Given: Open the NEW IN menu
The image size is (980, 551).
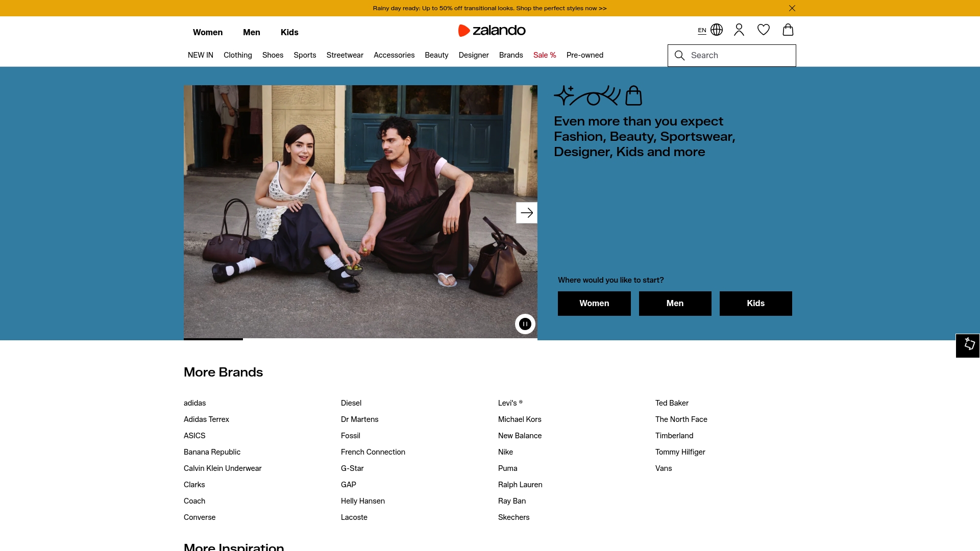Looking at the screenshot, I should 201,55.
